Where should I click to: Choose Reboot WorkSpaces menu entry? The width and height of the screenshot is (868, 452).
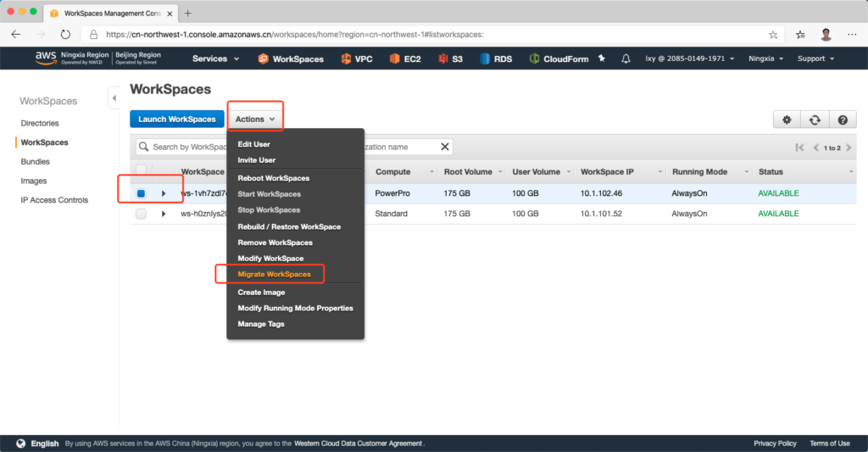coord(273,178)
